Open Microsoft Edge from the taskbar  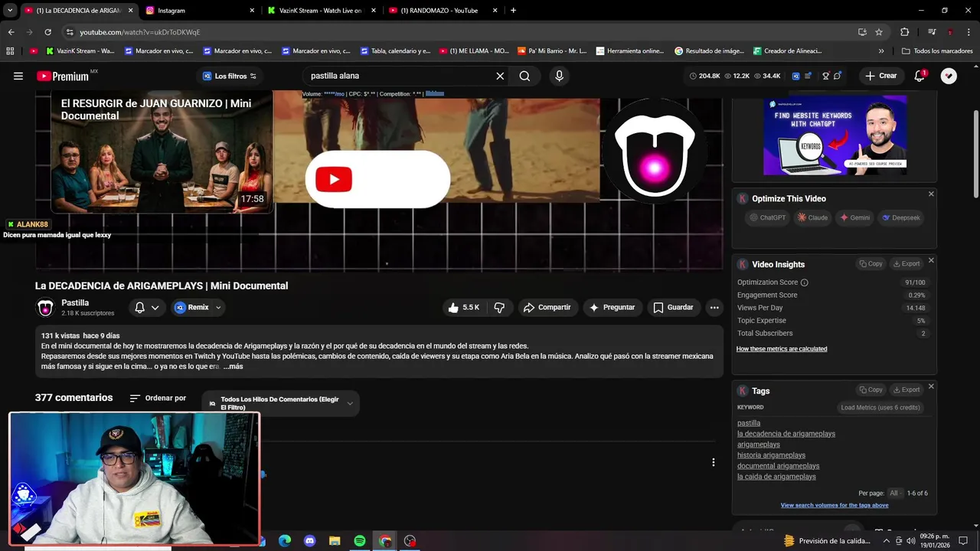[284, 541]
